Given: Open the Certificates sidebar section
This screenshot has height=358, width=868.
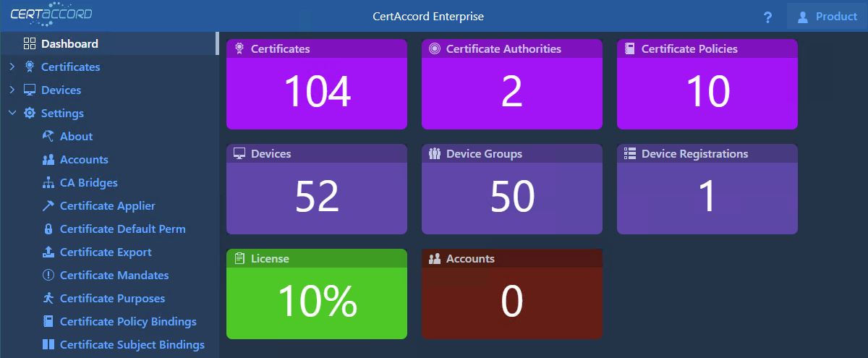Looking at the screenshot, I should 70,67.
